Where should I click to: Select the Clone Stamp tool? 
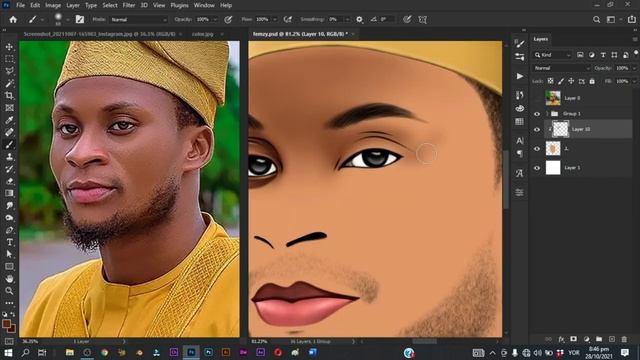tap(9, 157)
